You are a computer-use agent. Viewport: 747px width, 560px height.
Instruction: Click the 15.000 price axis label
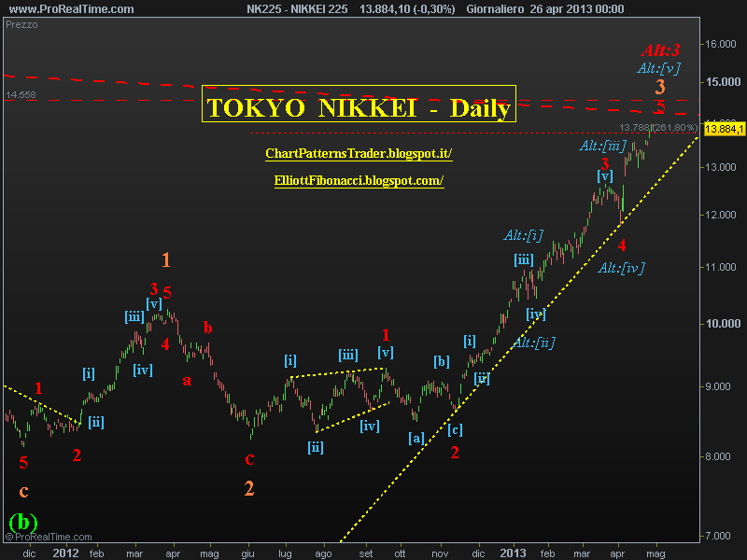(x=723, y=82)
